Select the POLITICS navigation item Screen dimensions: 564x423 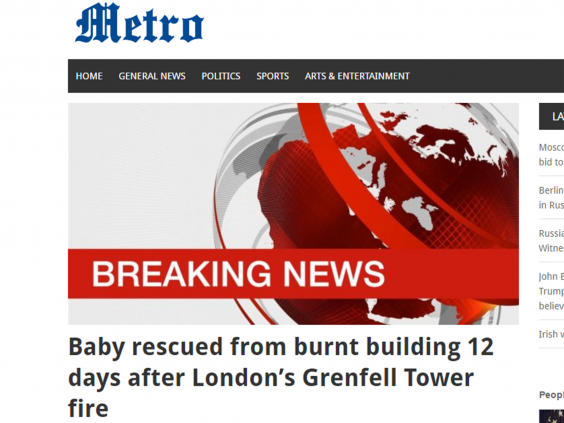pos(221,76)
